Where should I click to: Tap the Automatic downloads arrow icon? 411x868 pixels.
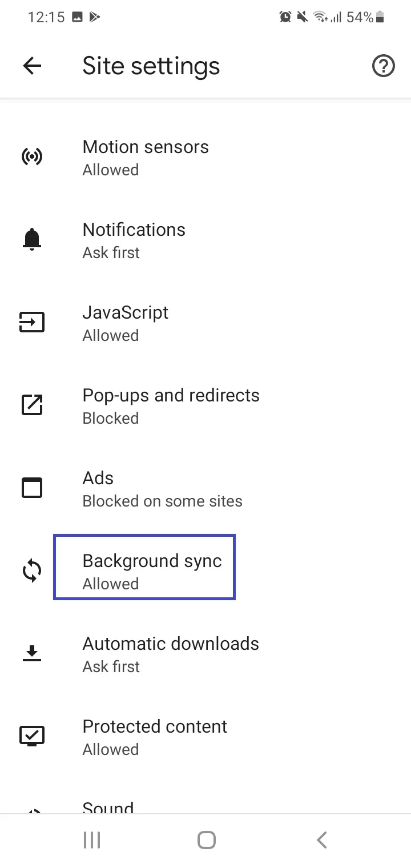[x=32, y=653]
